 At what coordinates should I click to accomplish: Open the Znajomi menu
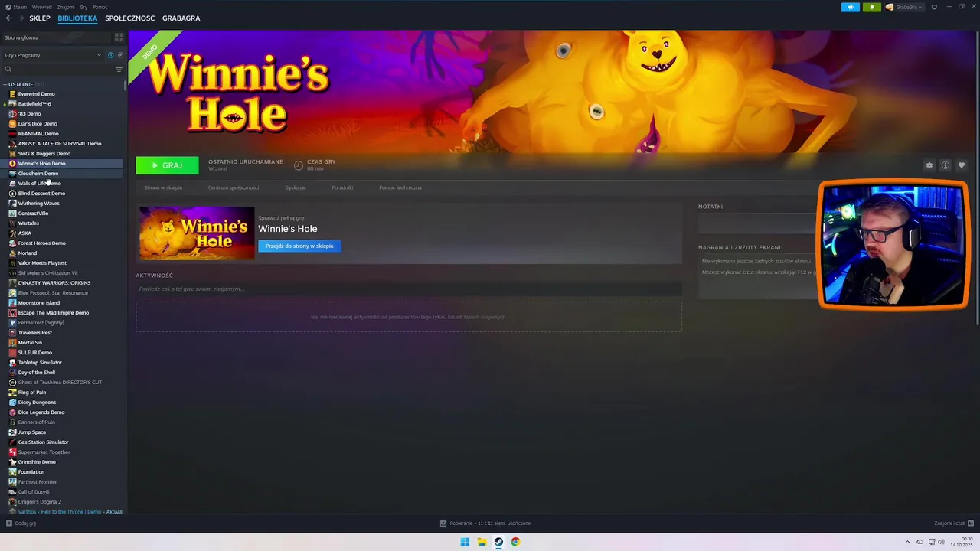pyautogui.click(x=66, y=7)
